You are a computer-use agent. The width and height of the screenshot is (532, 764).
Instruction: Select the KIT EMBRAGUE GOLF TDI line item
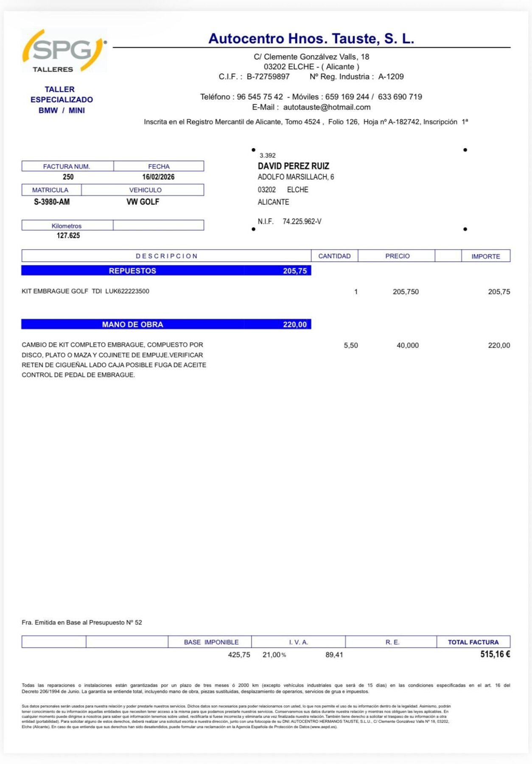pyautogui.click(x=85, y=291)
